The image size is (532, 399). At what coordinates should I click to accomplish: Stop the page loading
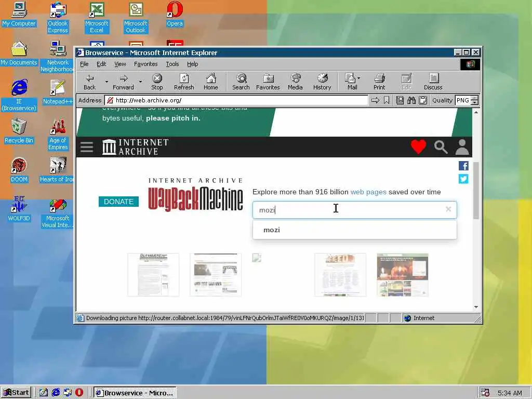pos(157,82)
